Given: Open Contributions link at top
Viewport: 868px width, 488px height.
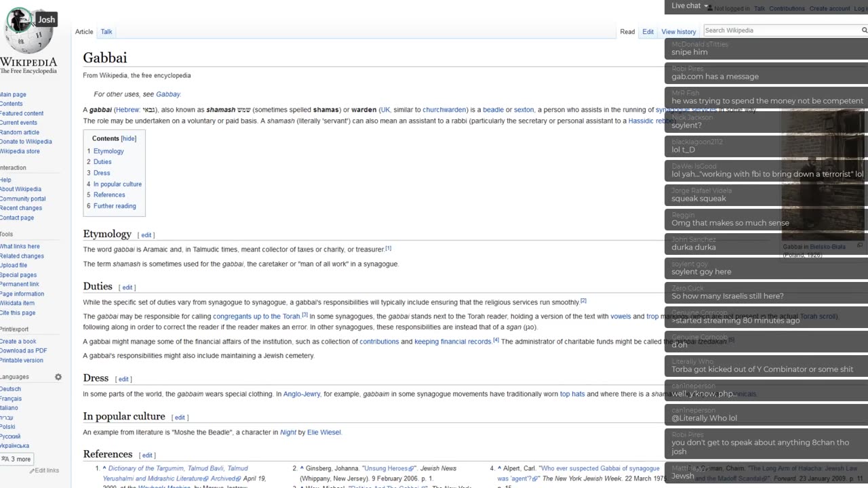Looking at the screenshot, I should pyautogui.click(x=787, y=9).
